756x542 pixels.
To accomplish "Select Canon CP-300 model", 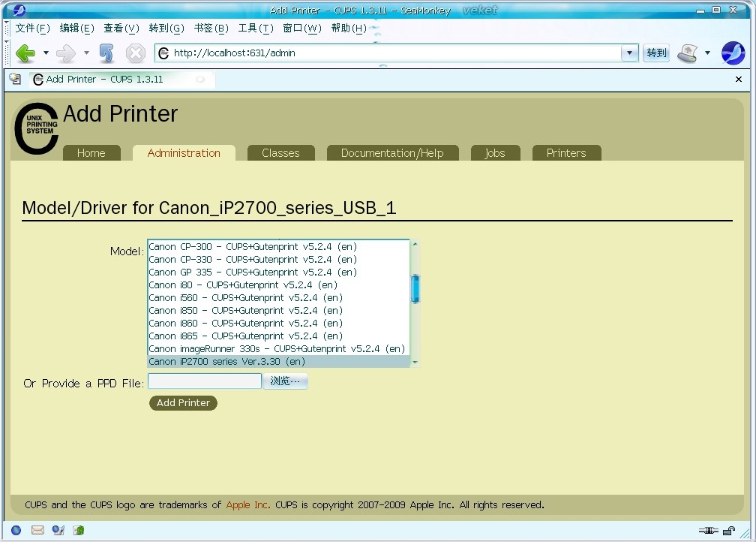I will pos(279,247).
